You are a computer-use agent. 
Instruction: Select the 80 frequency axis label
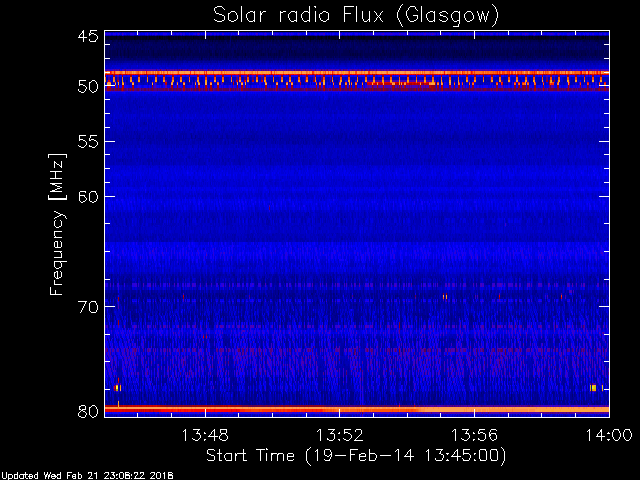point(88,411)
